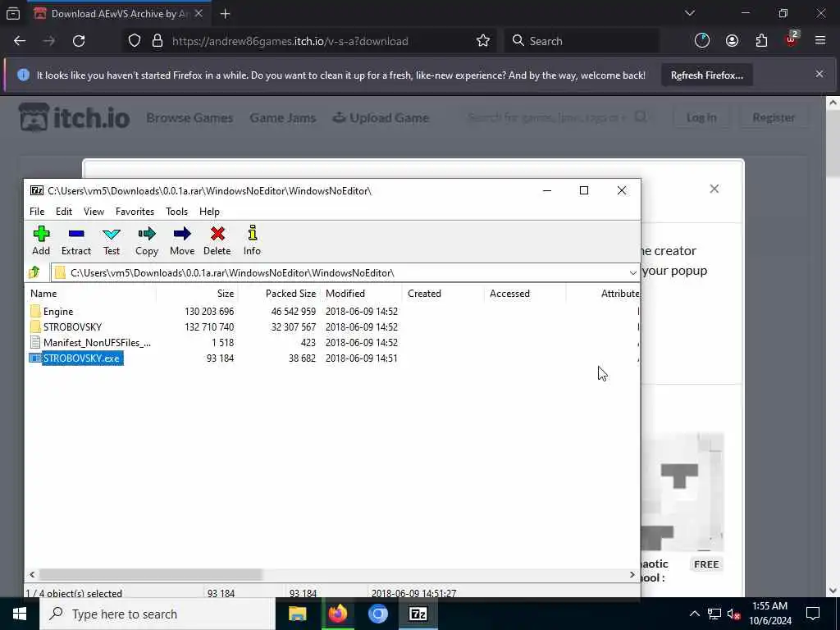Open a new Firefox tab
Screen dimensions: 840x630
pyautogui.click(x=225, y=14)
